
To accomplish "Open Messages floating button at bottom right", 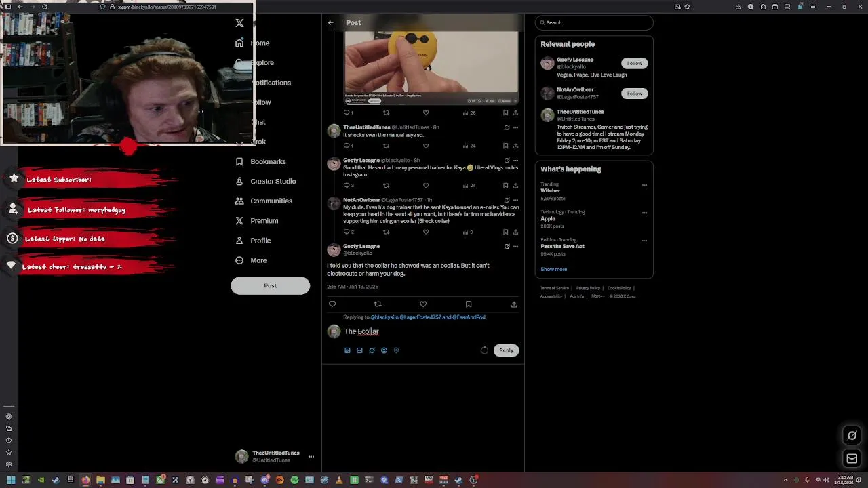I will pos(852,459).
